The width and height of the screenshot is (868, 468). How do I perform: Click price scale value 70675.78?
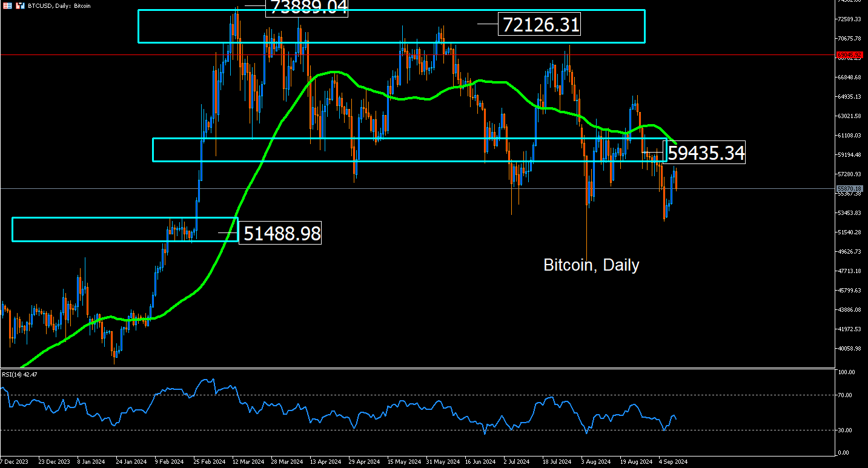coord(850,39)
